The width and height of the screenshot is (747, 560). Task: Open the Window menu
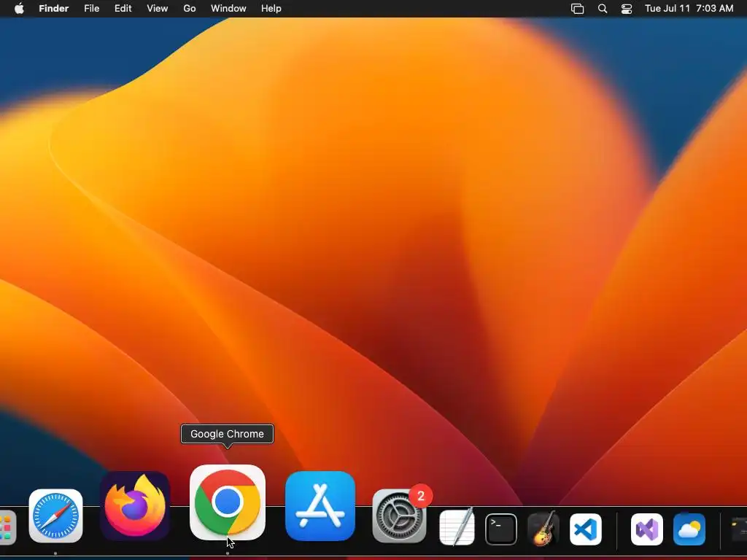pos(228,9)
